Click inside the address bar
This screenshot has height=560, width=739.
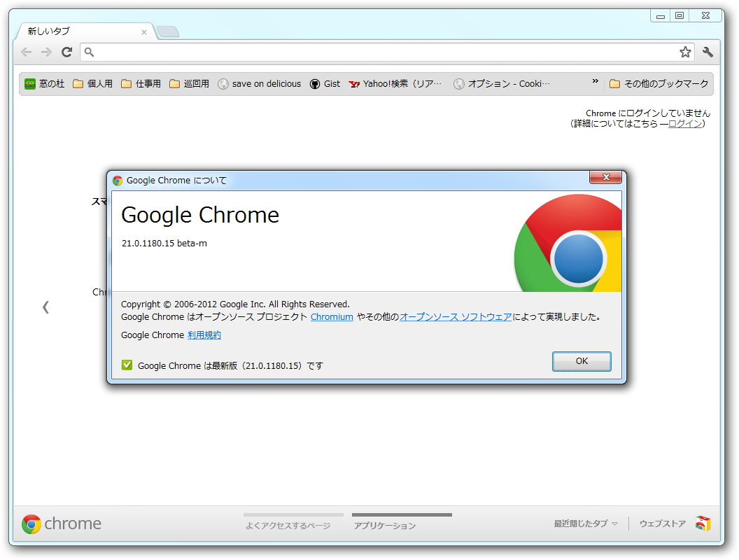coord(280,52)
